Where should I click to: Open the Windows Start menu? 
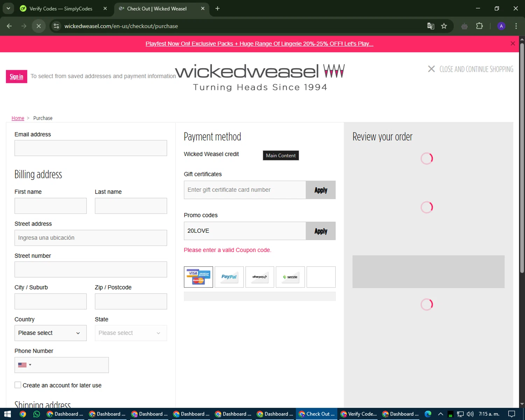(7, 414)
